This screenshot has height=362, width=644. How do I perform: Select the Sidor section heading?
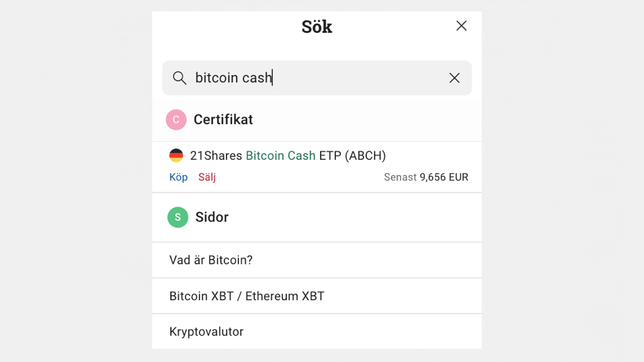point(212,217)
